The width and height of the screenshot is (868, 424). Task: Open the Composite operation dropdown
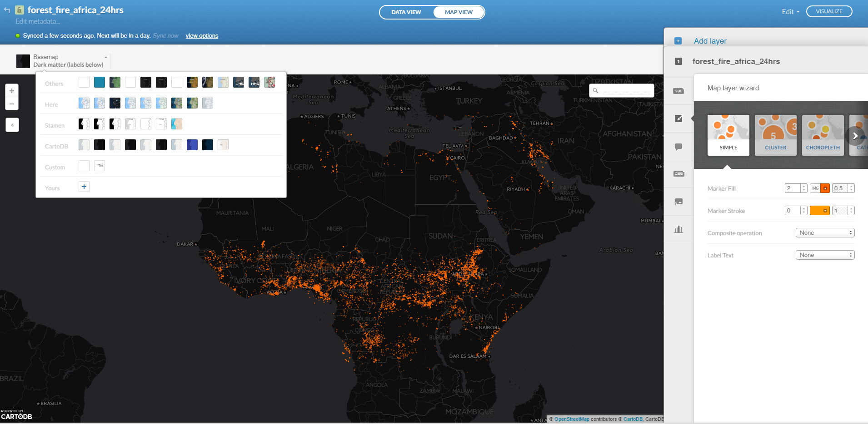coord(824,232)
